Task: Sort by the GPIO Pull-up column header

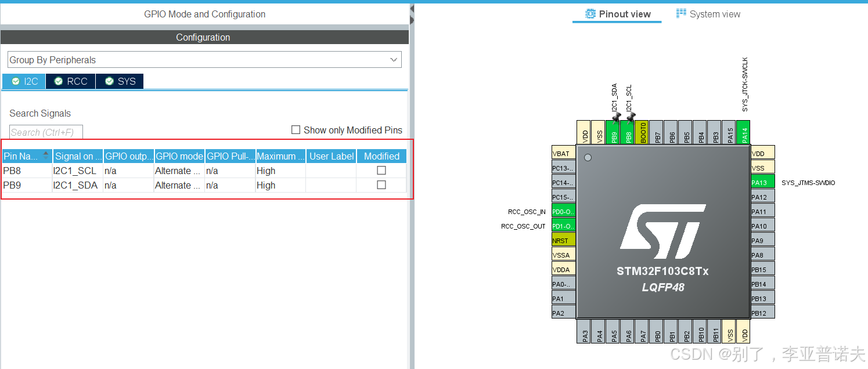Action: [230, 156]
